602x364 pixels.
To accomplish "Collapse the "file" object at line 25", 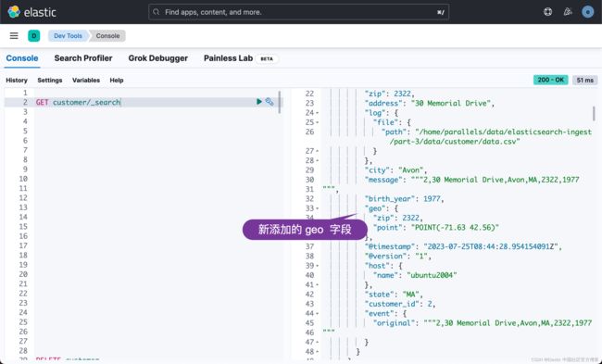I will (x=318, y=122).
